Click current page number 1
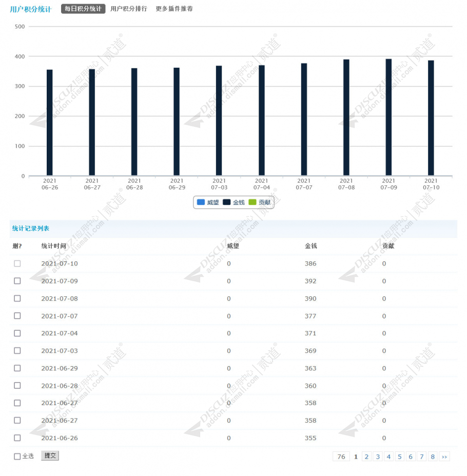This screenshot has width=467, height=476. (356, 456)
